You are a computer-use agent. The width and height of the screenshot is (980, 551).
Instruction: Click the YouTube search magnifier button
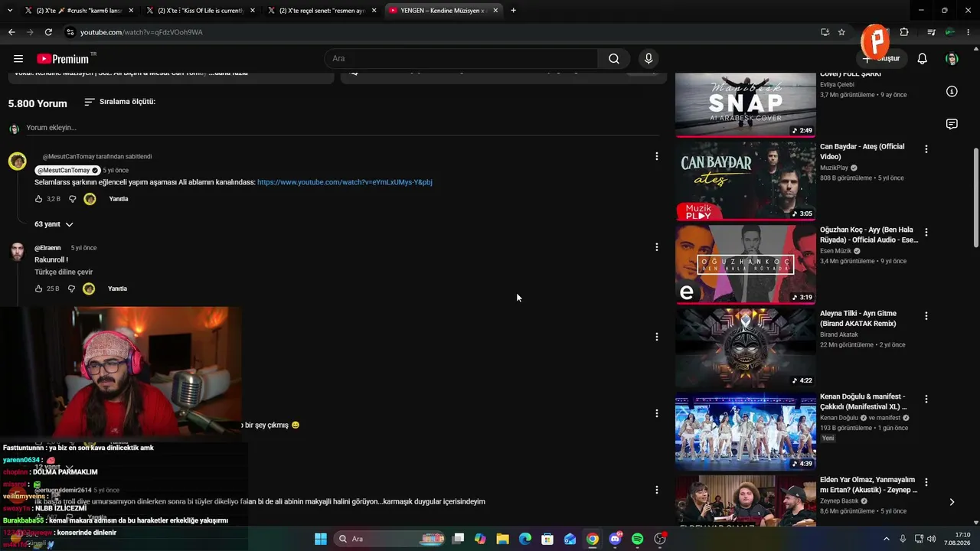coord(614,59)
